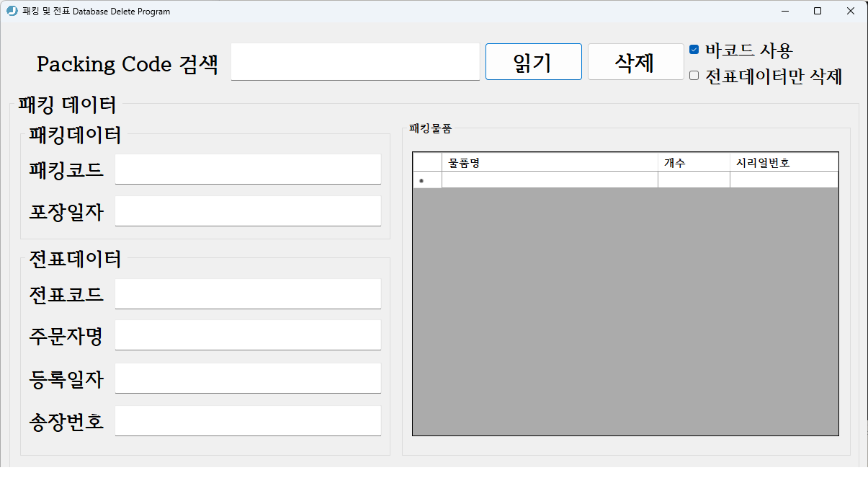868x491 pixels.
Task: Click the 패킹코드 text field
Action: tap(248, 169)
